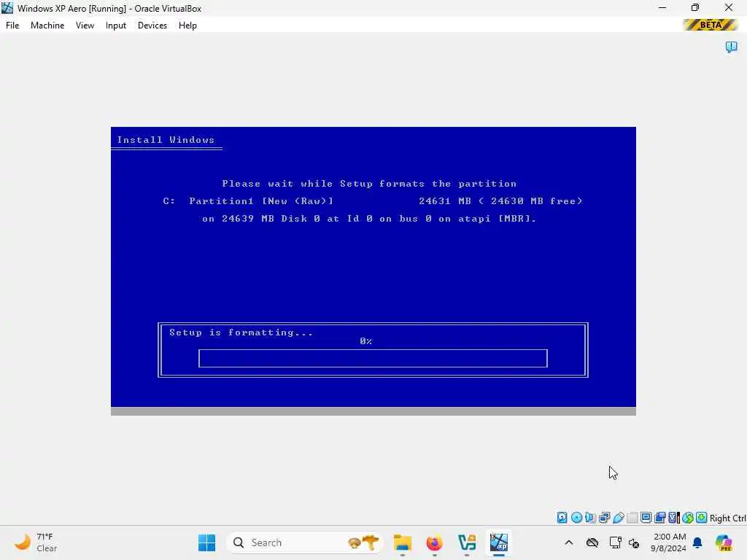Click the Windows XP VM taskbar icon
The width and height of the screenshot is (747, 560).
click(x=499, y=542)
